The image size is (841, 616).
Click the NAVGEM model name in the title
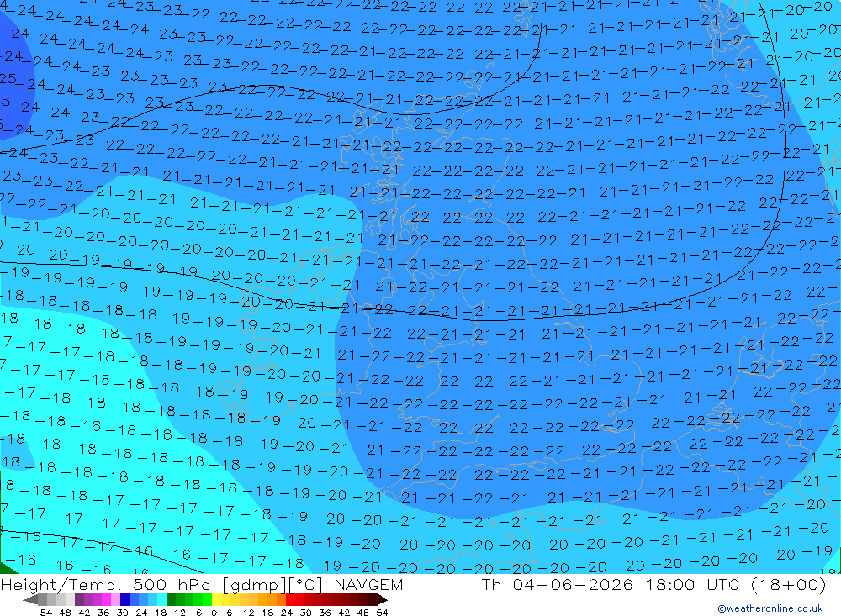(368, 584)
